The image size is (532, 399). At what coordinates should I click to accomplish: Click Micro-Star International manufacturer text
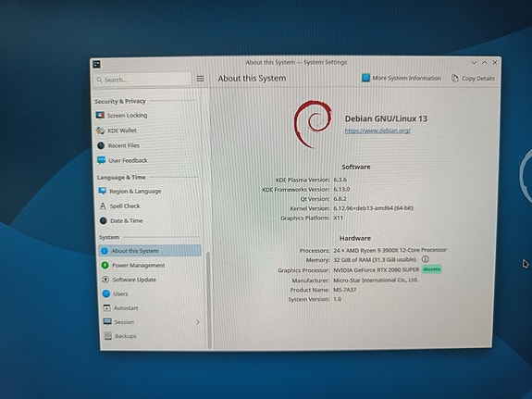click(x=376, y=280)
